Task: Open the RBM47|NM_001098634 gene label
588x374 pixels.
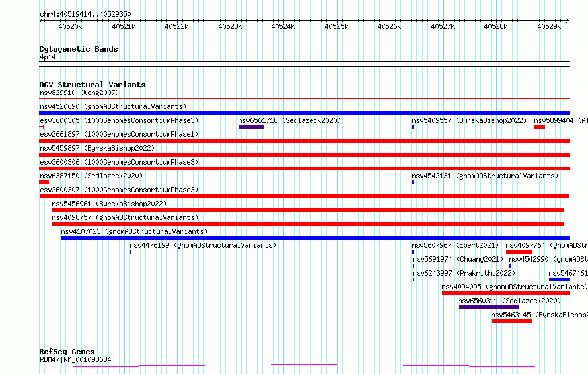Action: tap(75, 359)
